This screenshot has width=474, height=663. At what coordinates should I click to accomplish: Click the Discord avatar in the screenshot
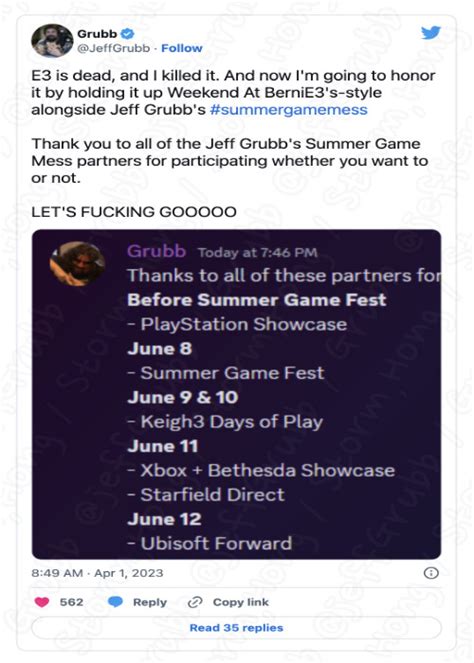(77, 263)
